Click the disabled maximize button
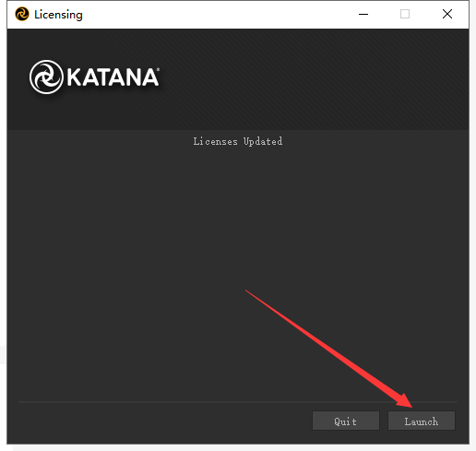Image resolution: width=476 pixels, height=451 pixels. pyautogui.click(x=405, y=14)
